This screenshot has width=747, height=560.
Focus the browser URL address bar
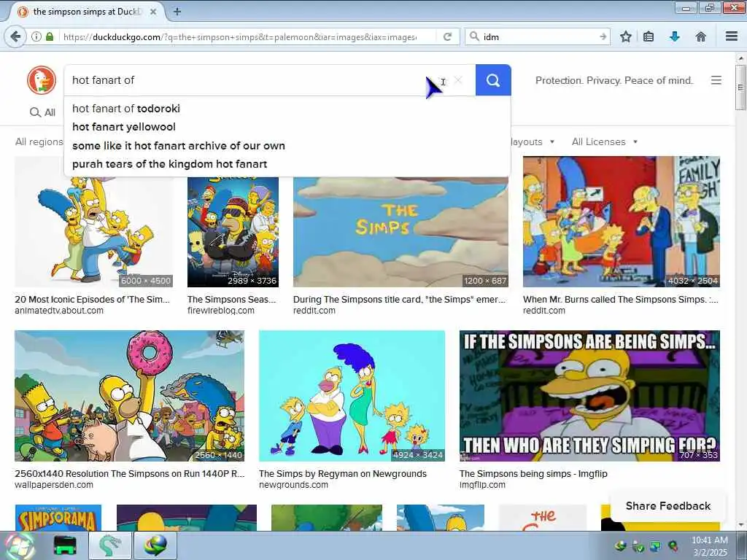[x=241, y=36]
